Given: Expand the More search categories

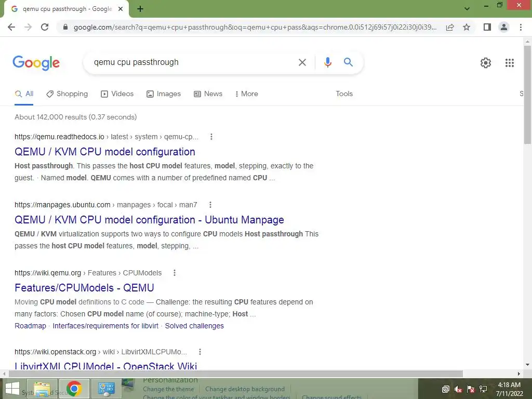Looking at the screenshot, I should 247,94.
